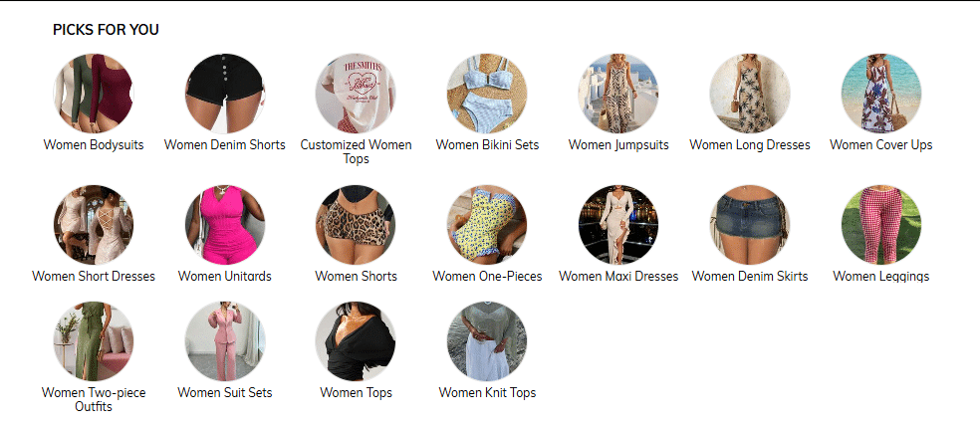Choose the Women Maxi Dresses thumbnail

tap(618, 224)
